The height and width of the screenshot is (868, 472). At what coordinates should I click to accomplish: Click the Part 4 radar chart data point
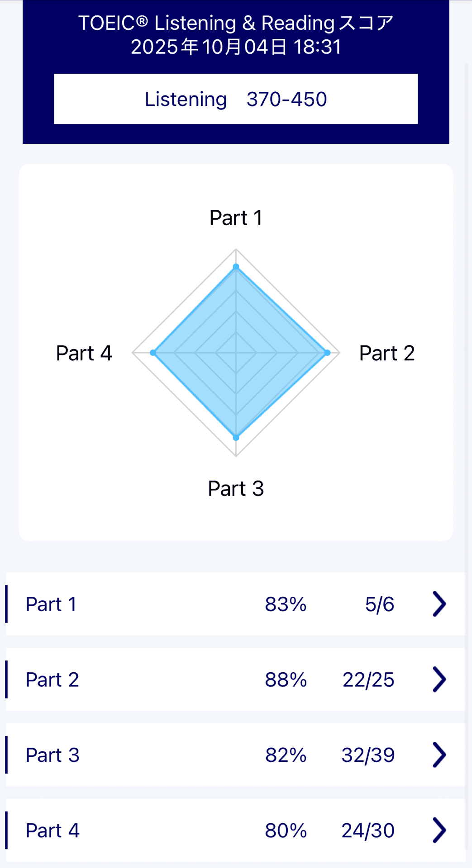(x=153, y=353)
